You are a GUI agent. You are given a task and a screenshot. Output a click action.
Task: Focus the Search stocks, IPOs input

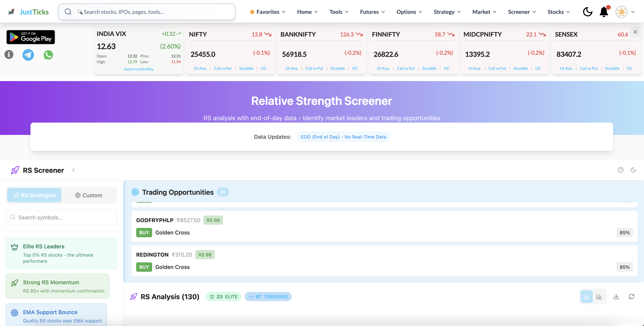147,12
